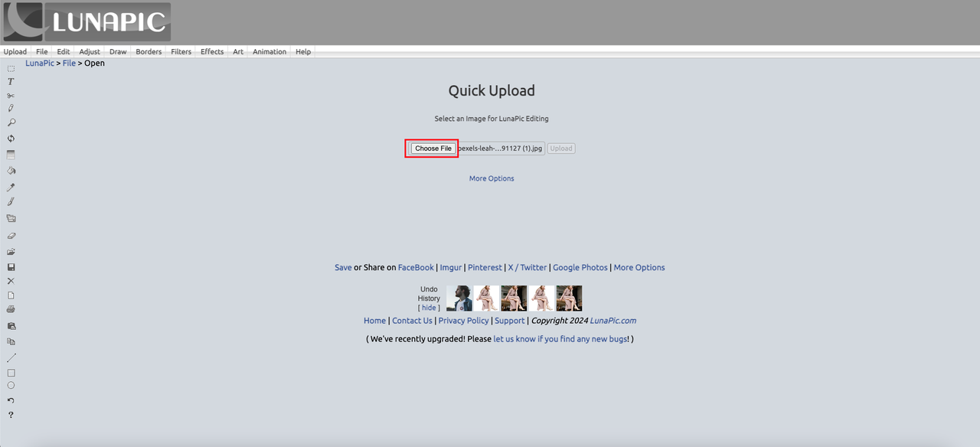Open the Privacy Policy link
This screenshot has height=447, width=980.
tap(463, 321)
